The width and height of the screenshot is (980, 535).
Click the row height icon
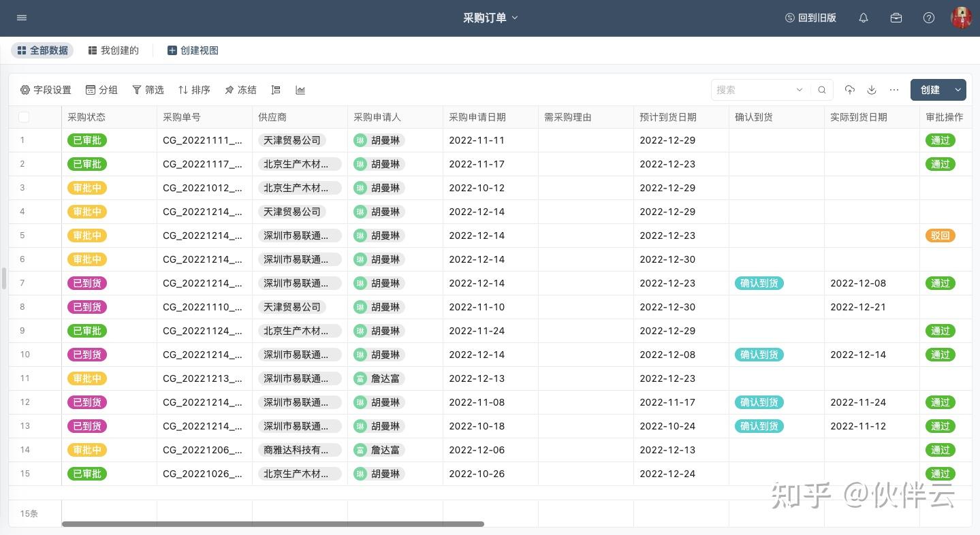coord(276,90)
